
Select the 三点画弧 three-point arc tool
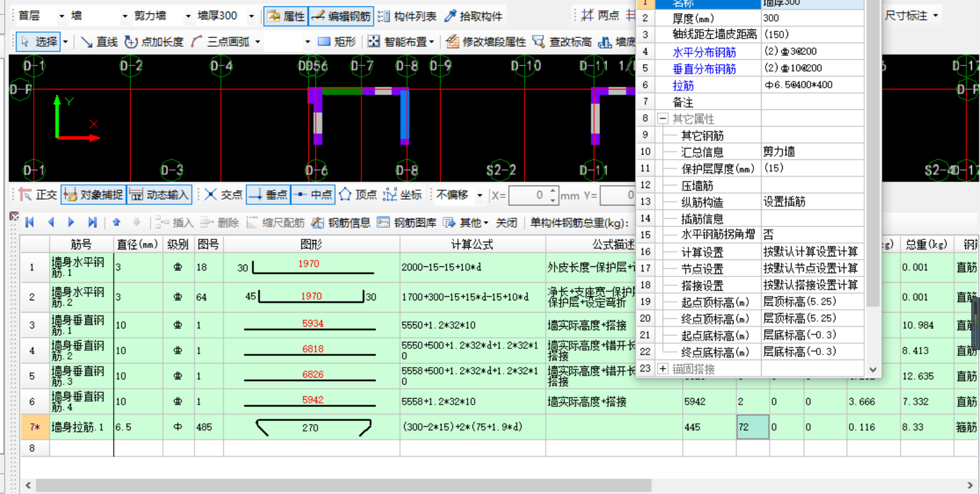pyautogui.click(x=220, y=42)
